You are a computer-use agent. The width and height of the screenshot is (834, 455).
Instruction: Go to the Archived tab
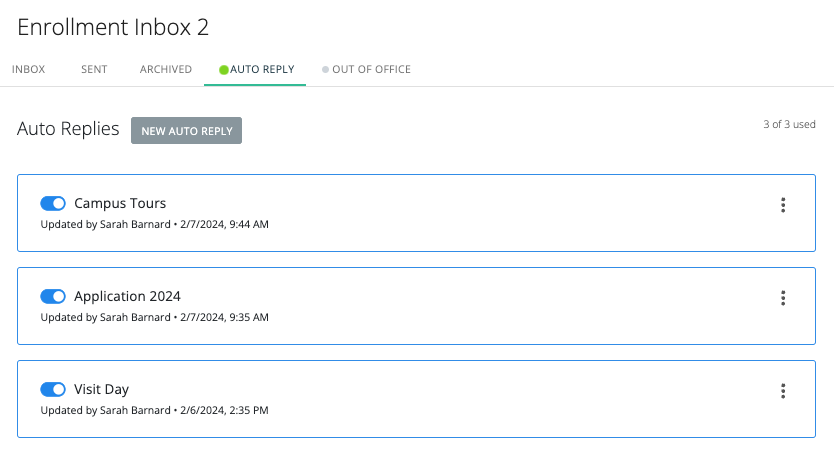166,70
